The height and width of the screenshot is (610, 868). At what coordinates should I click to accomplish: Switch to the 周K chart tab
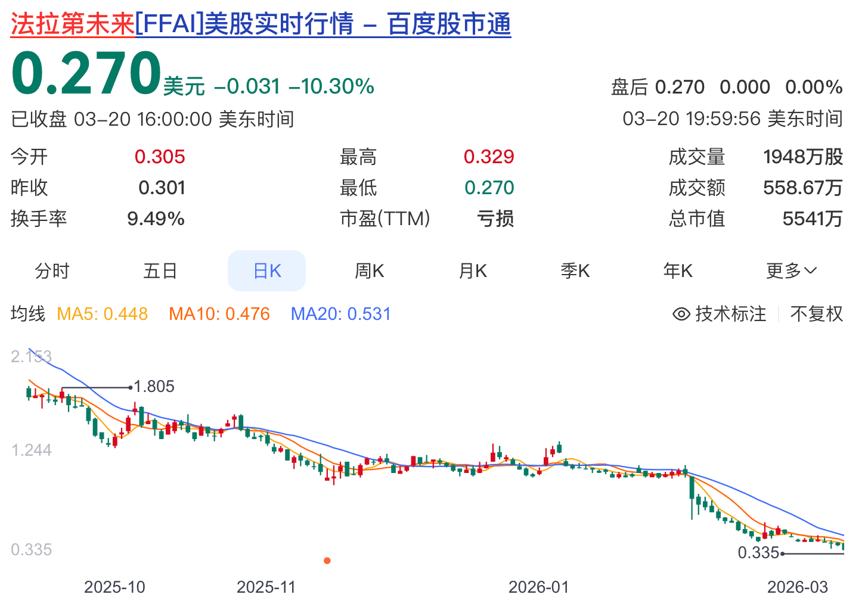point(370,271)
